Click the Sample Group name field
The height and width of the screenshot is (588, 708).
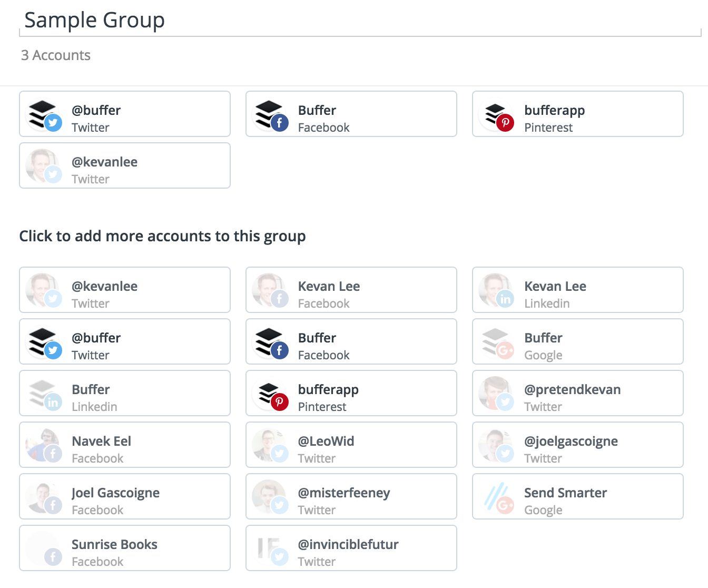[x=95, y=20]
